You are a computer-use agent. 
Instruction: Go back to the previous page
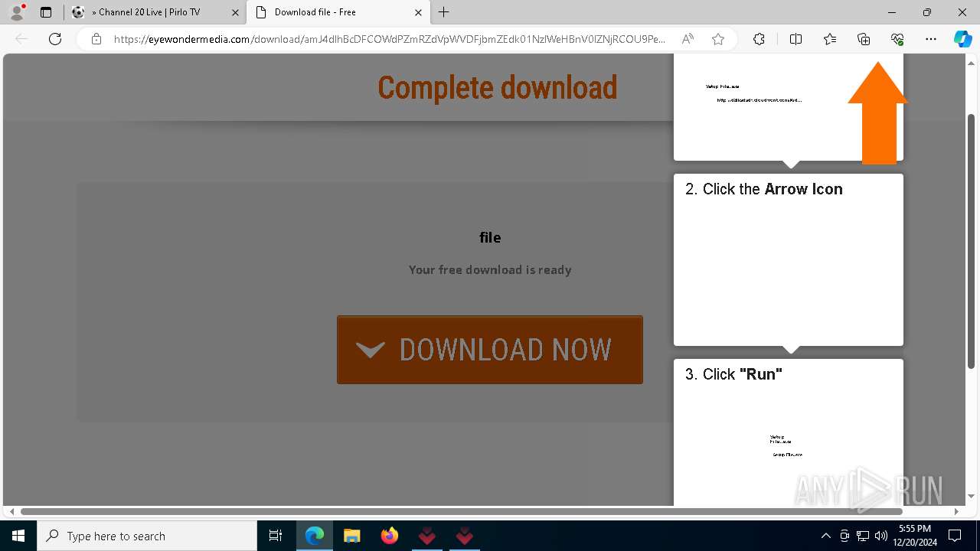tap(21, 39)
